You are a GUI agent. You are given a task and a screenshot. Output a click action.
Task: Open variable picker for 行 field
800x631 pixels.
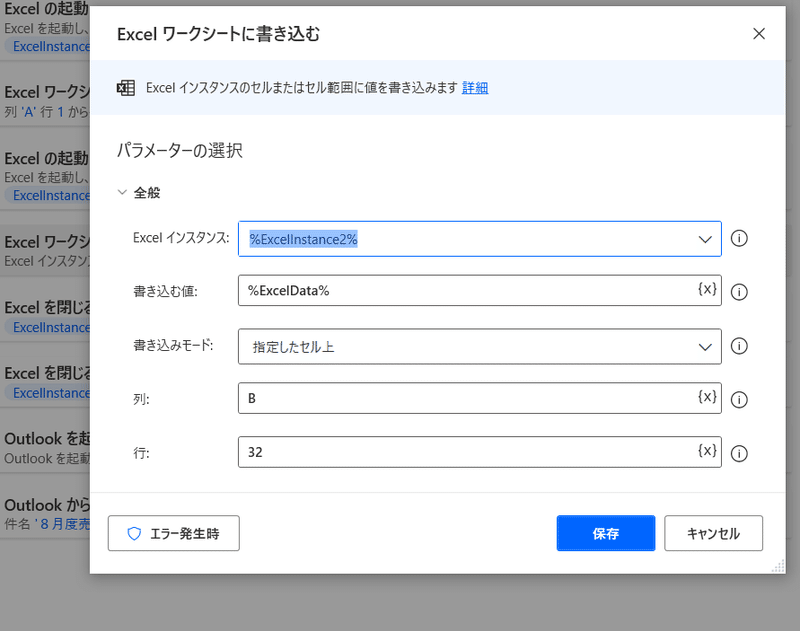pyautogui.click(x=707, y=450)
